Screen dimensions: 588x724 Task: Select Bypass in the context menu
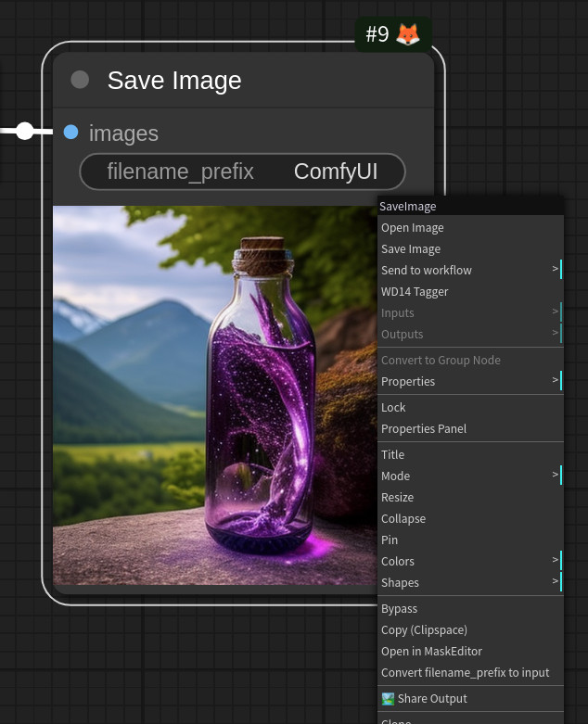(x=470, y=608)
